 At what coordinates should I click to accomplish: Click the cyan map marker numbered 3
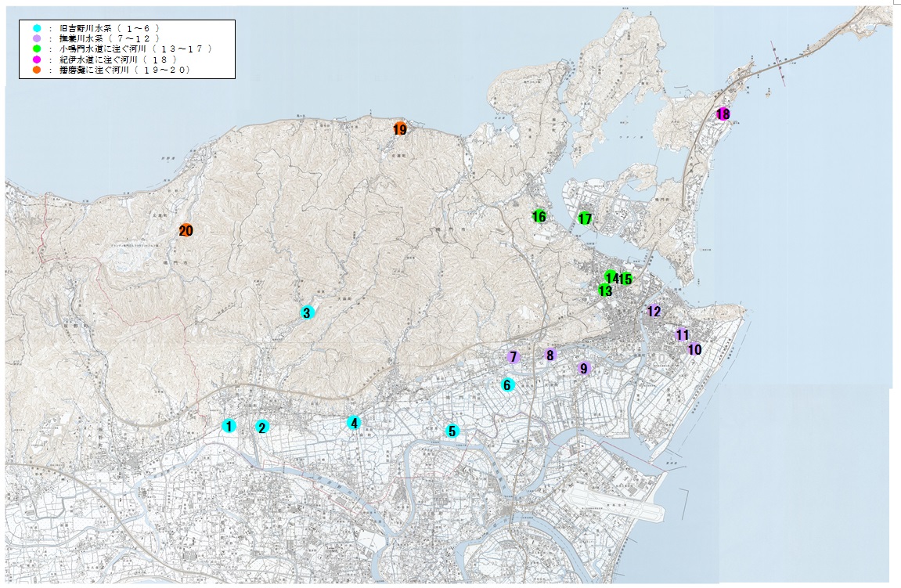(307, 312)
